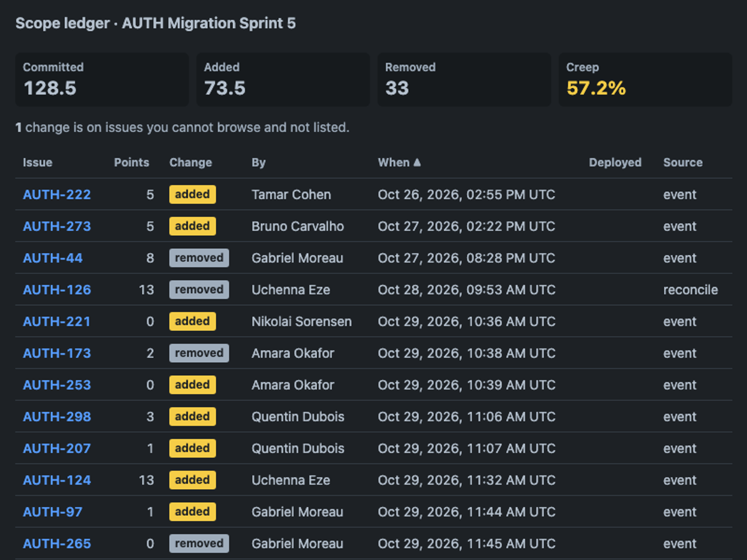Click the '1 change is on issues' notice

[182, 128]
